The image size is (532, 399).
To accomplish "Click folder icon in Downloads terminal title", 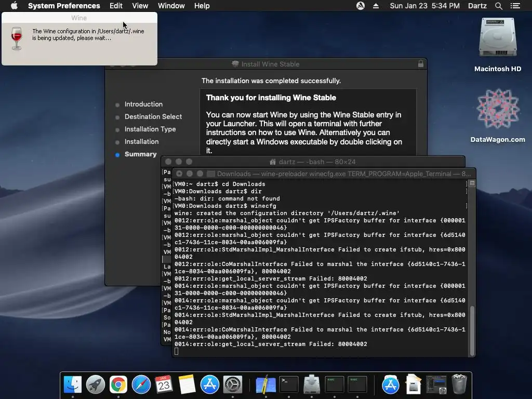I will point(211,174).
